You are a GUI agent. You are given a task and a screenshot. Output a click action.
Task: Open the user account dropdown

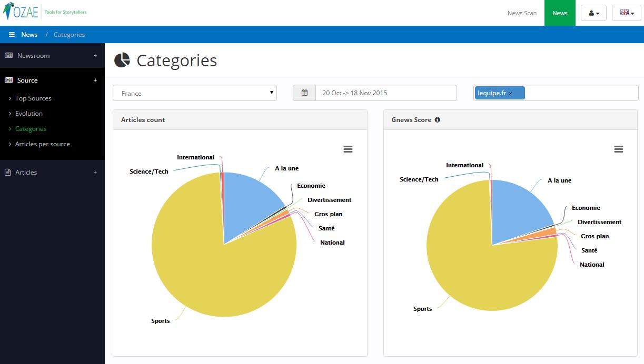593,13
